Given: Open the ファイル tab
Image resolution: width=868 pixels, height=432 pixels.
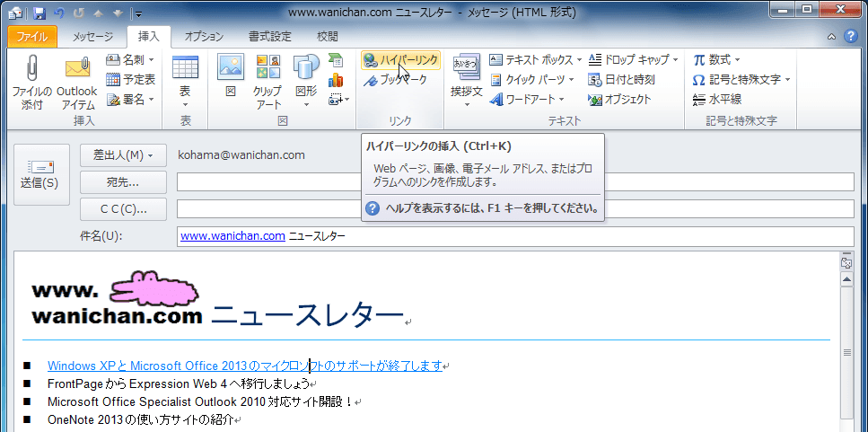Looking at the screenshot, I should [x=32, y=37].
